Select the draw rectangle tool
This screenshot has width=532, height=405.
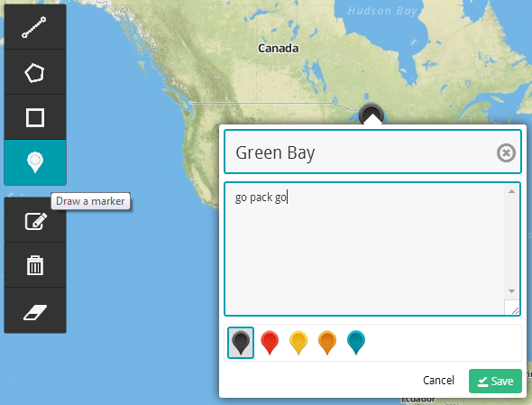point(35,117)
